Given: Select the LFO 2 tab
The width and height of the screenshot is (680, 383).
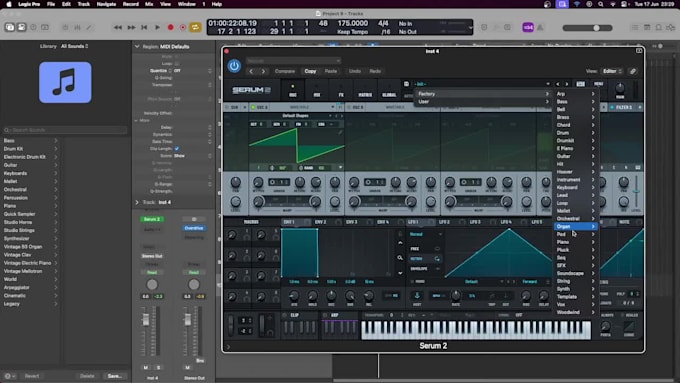Looking at the screenshot, I should (x=445, y=222).
